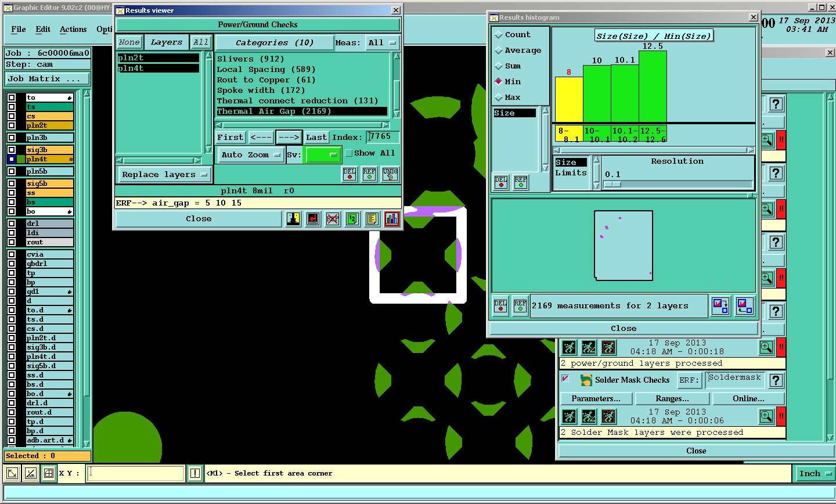Image resolution: width=836 pixels, height=504 pixels.
Task: Click the Index input field
Action: (383, 137)
